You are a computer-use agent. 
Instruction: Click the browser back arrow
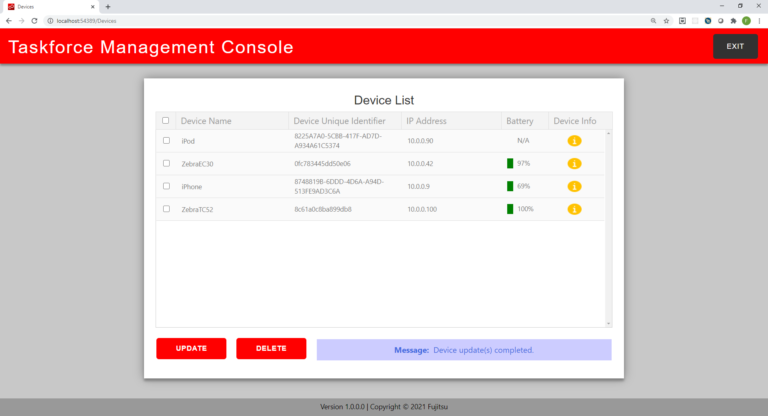[9, 21]
